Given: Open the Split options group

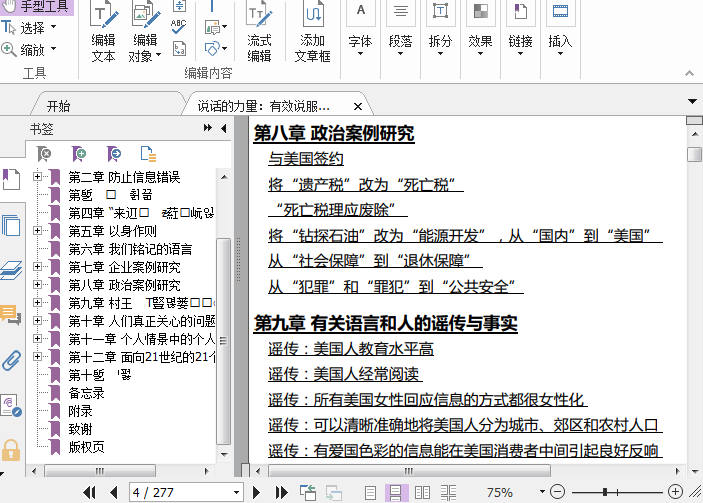Looking at the screenshot, I should (440, 31).
